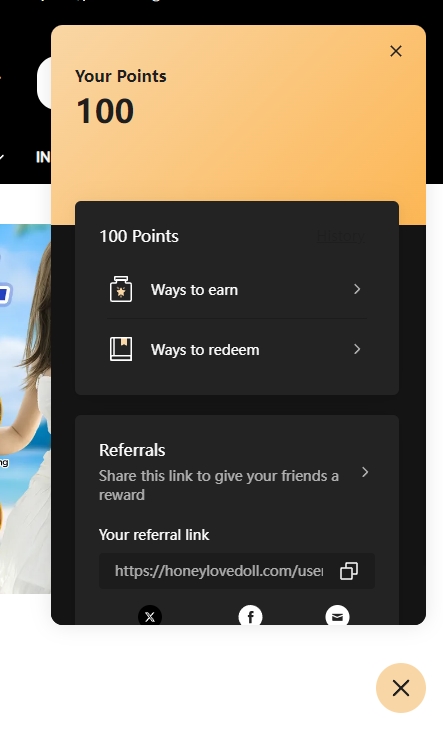View points History link
Image resolution: width=443 pixels, height=740 pixels.
tap(341, 236)
